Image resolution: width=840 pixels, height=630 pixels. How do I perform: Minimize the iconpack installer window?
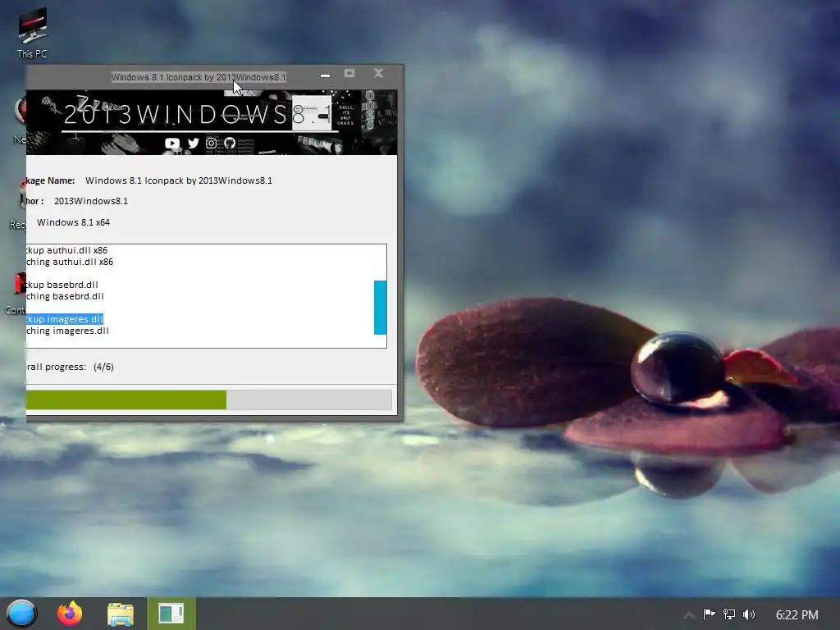pyautogui.click(x=325, y=75)
